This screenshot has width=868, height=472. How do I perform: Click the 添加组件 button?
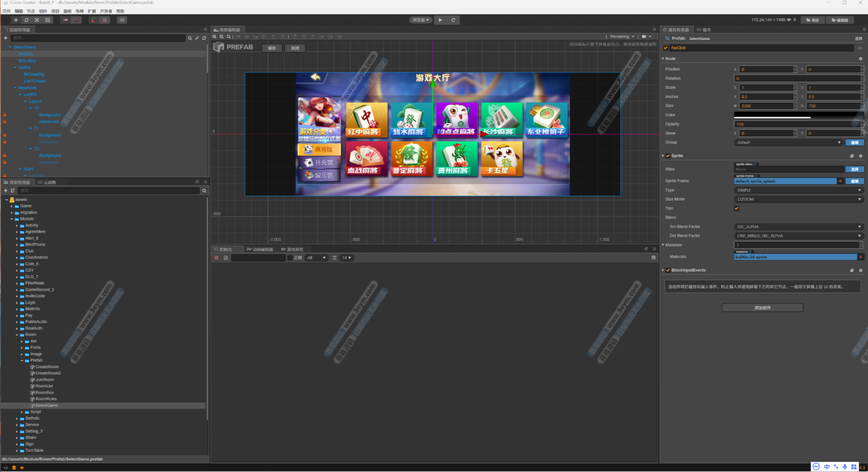[762, 308]
